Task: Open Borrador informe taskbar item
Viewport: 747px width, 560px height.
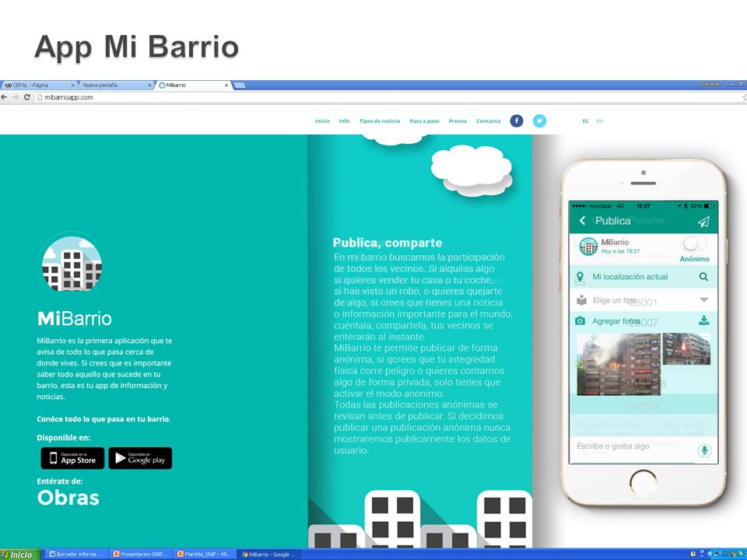Action: 76,555
